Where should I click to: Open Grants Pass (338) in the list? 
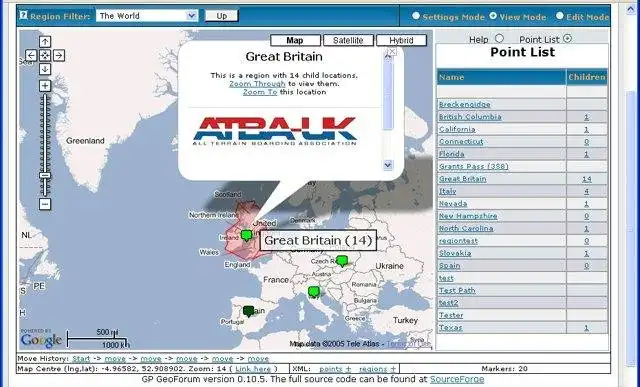[473, 167]
